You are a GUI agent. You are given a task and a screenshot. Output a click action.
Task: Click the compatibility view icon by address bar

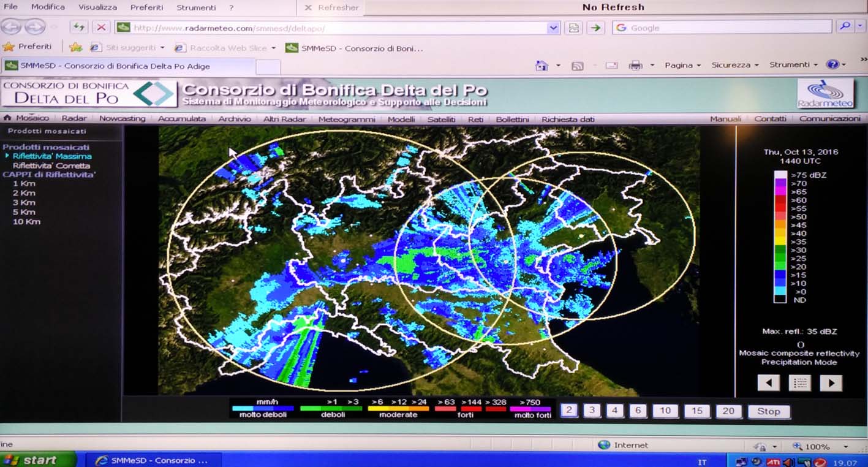tap(574, 28)
